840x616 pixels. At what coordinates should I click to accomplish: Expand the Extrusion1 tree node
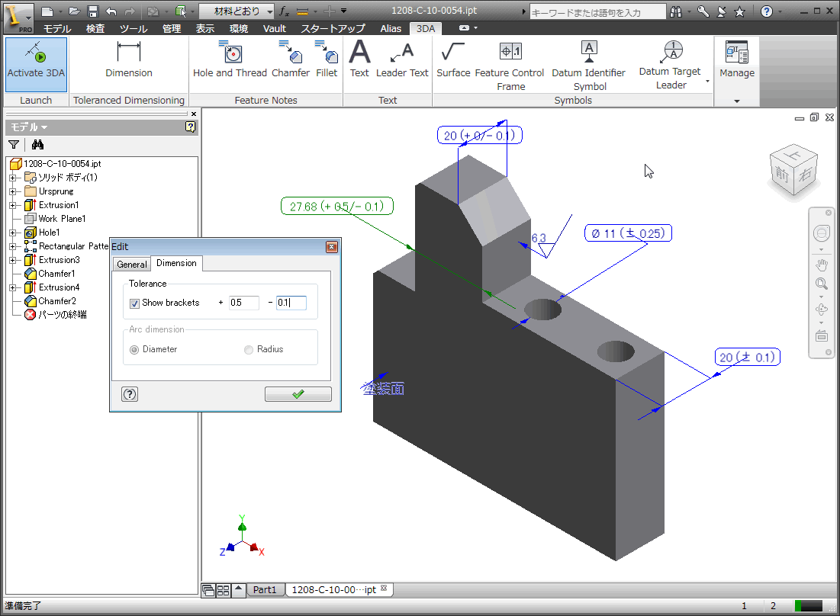[12, 205]
